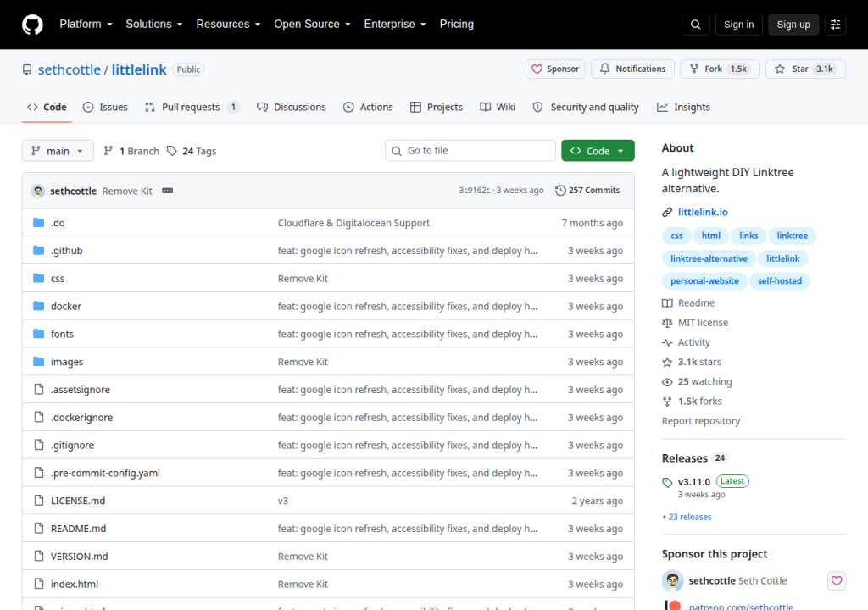
Task: Open the .gitignore file
Action: click(x=73, y=445)
